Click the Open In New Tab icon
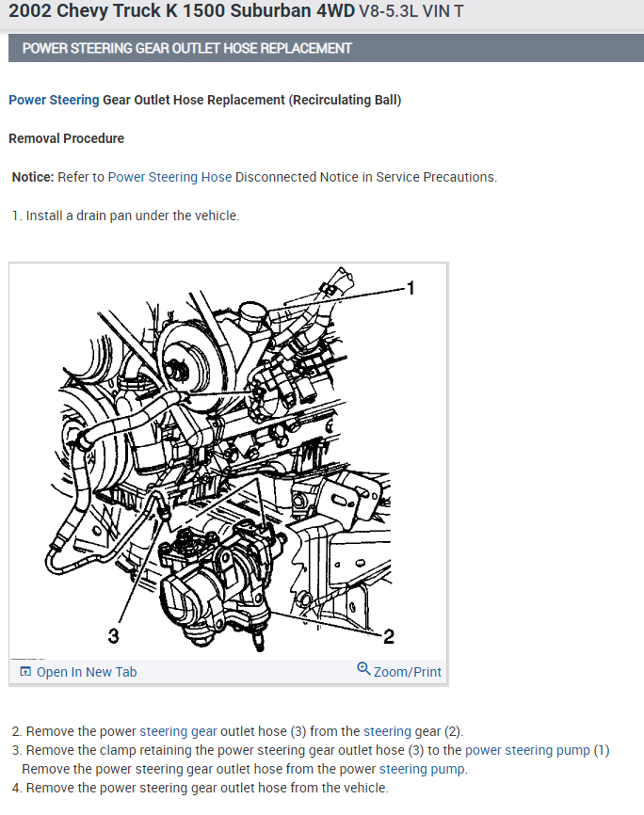Viewport: 644px width, 815px height. tap(25, 671)
